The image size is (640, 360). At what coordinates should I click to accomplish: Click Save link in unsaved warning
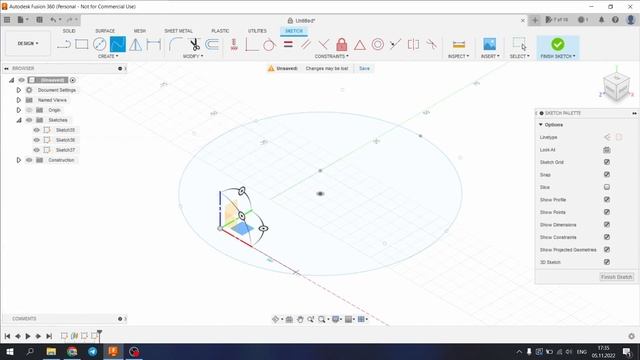[364, 69]
